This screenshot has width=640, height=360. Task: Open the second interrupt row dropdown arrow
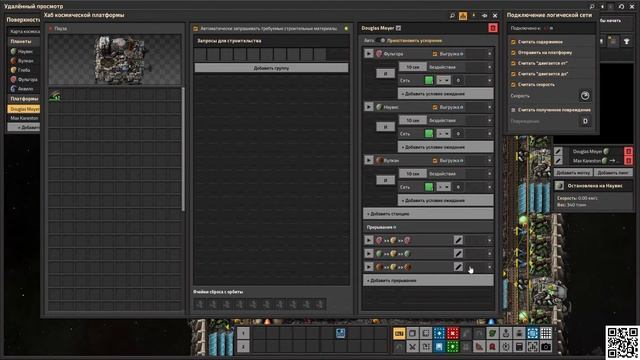(489, 253)
